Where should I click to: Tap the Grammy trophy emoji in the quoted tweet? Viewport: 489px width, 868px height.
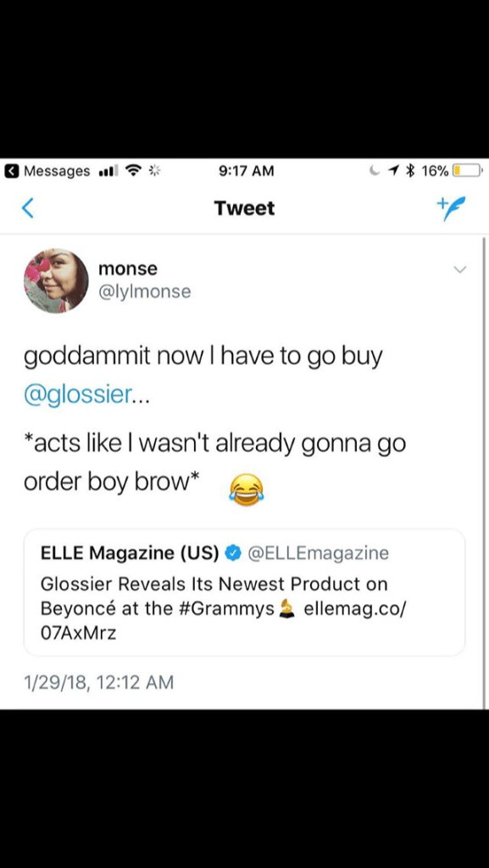click(286, 609)
